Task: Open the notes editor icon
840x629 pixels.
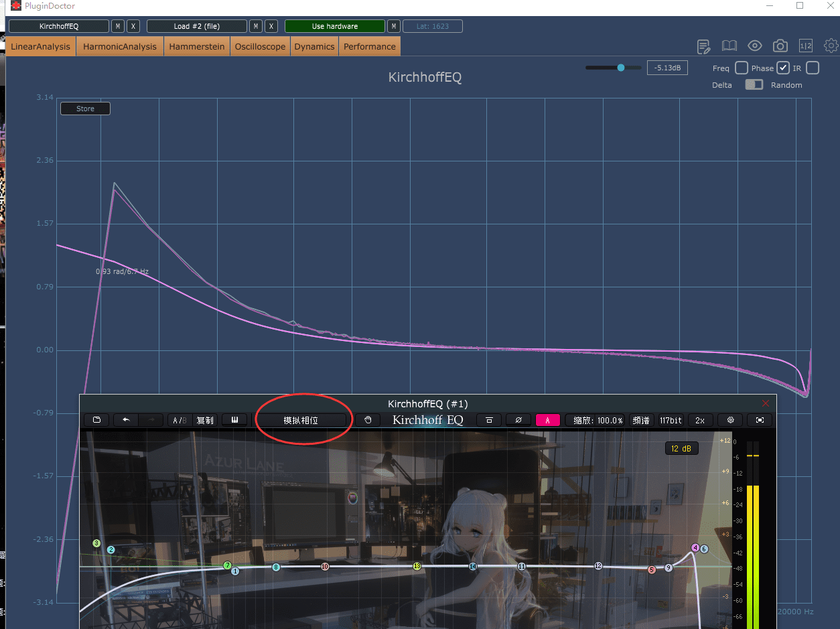Action: coord(703,46)
